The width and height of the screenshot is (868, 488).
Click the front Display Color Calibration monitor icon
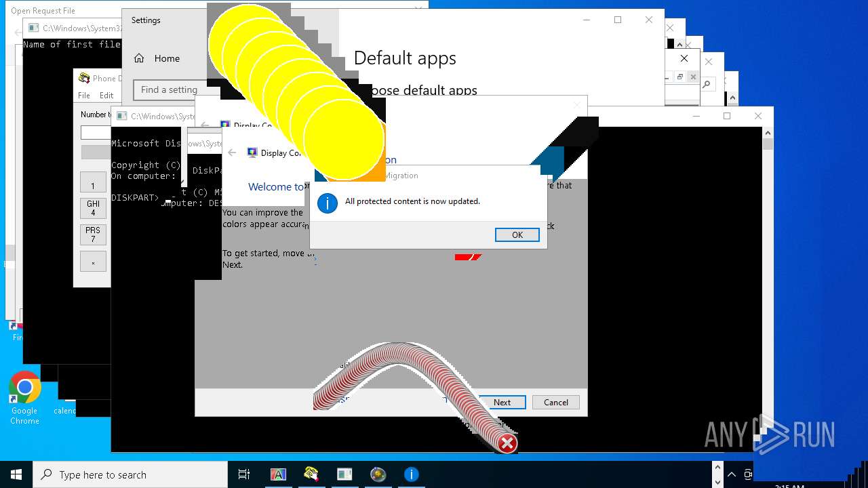pyautogui.click(x=252, y=153)
